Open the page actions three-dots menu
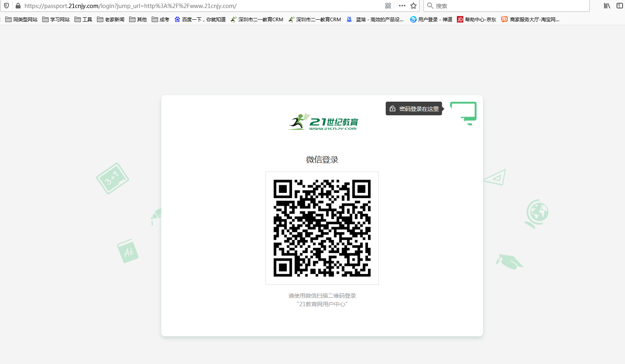 point(402,6)
